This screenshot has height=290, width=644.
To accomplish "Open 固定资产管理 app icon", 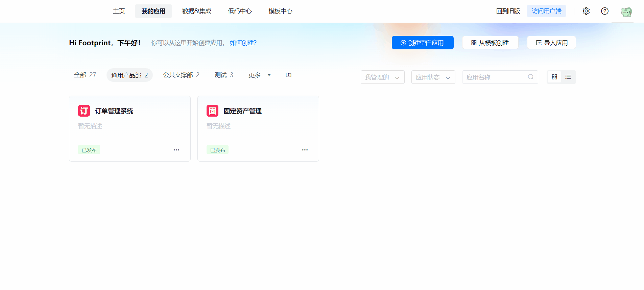I will pos(212,111).
